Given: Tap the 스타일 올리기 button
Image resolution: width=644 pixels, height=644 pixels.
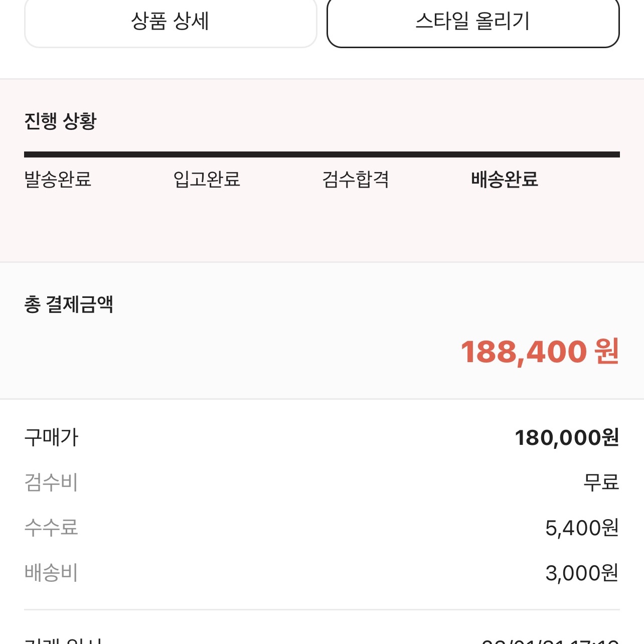Looking at the screenshot, I should coord(473,22).
